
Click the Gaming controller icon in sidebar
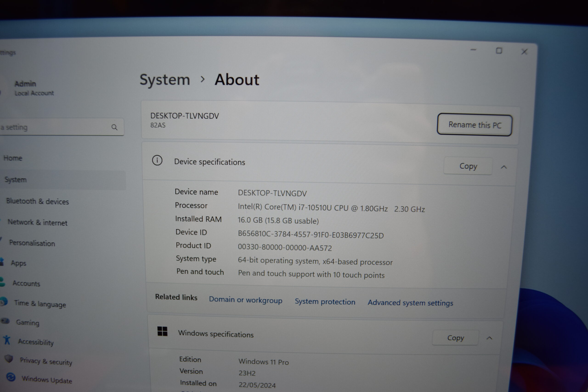[5, 321]
